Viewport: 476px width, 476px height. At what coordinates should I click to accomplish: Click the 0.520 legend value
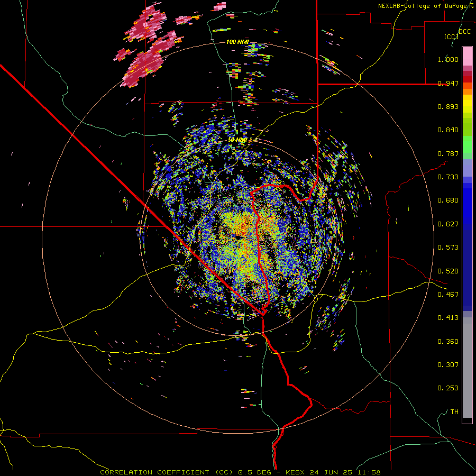(448, 271)
